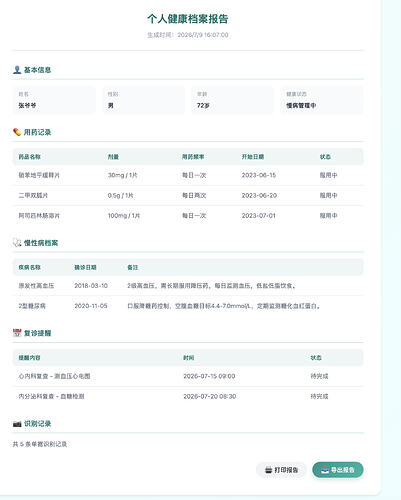Click the name card showing 张爷爷

click(54, 100)
